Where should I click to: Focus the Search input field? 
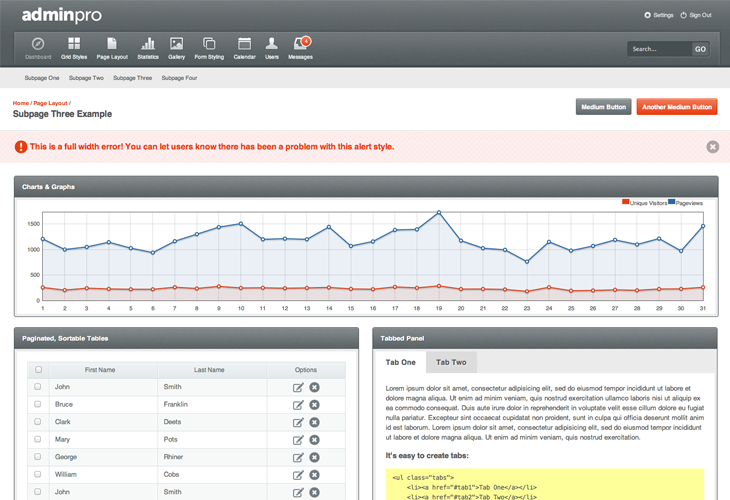[x=659, y=49]
